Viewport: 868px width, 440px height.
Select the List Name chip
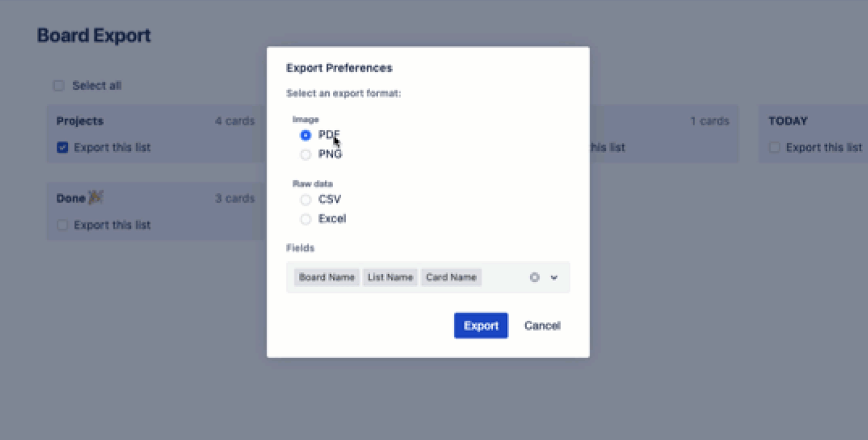[390, 277]
